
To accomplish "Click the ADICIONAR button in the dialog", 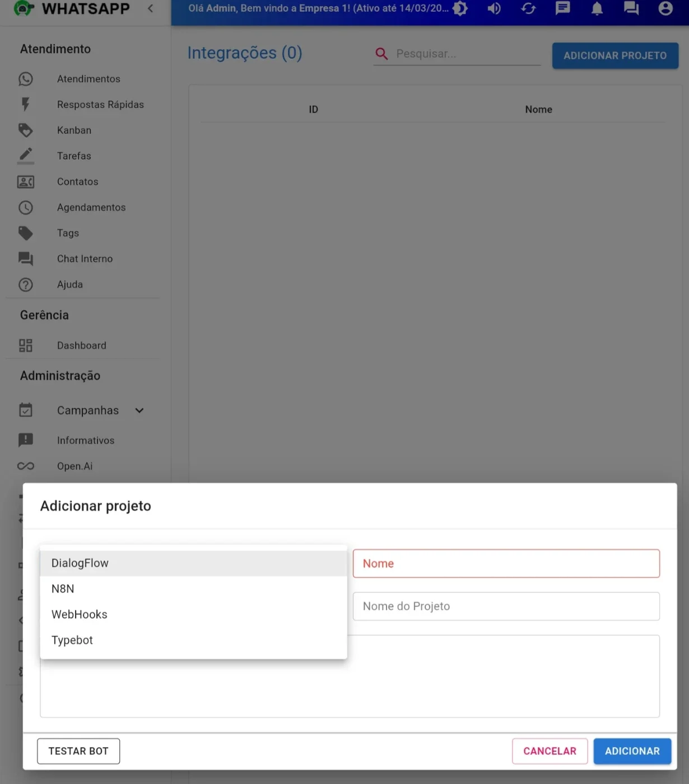I will pos(632,752).
